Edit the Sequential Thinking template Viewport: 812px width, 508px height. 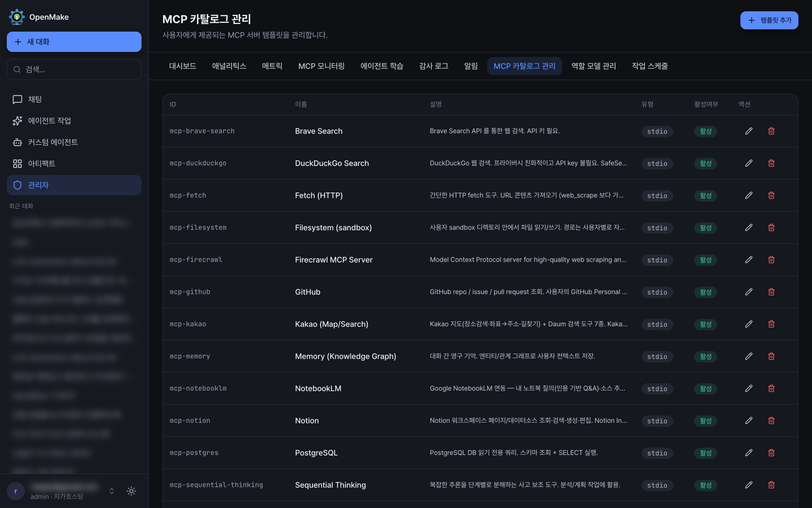pos(749,485)
